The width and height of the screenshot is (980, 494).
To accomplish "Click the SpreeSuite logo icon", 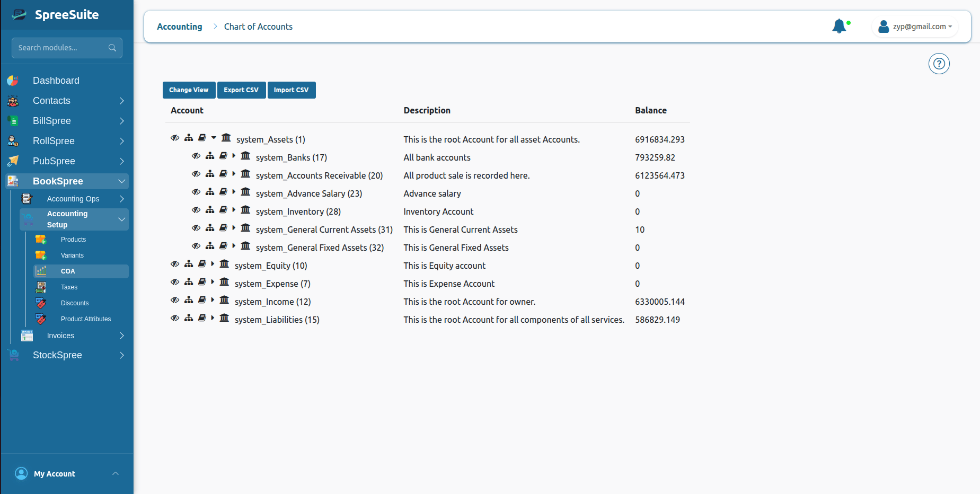I will (19, 15).
